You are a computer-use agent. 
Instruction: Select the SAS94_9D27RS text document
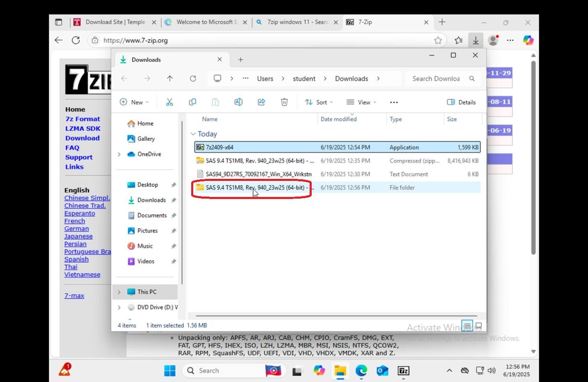pos(337,174)
